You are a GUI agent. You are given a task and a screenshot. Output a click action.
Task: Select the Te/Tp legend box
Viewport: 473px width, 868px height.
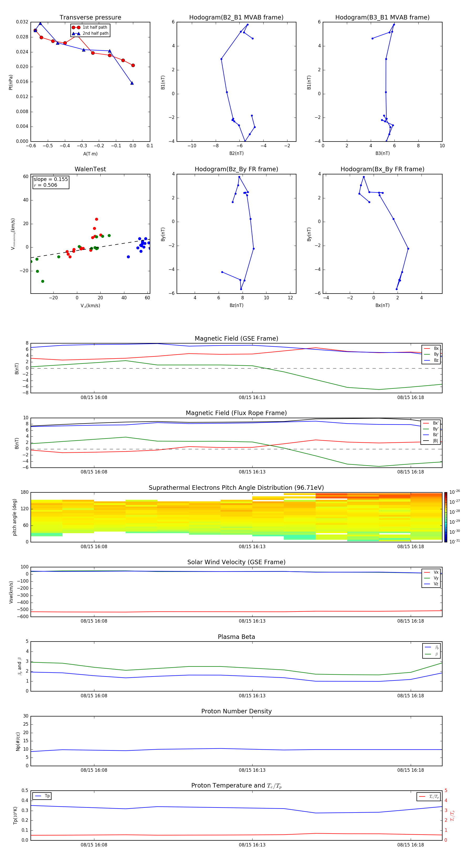(429, 797)
